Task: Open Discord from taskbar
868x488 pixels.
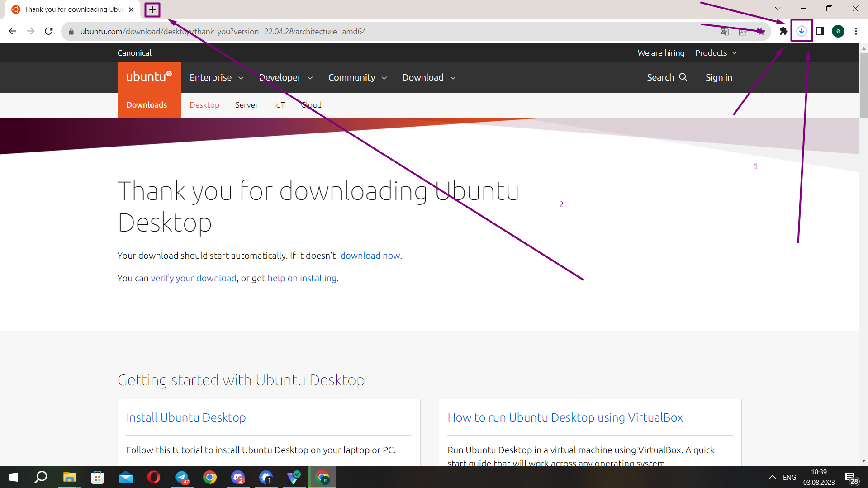Action: tap(238, 477)
